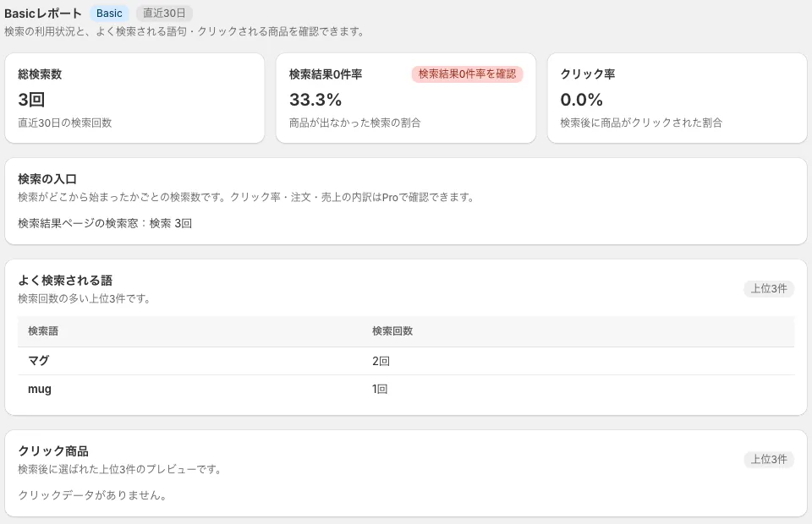Viewport: 812px width, 524px height.
Task: Click the クリックデータがありません。 message
Action: [x=92, y=495]
